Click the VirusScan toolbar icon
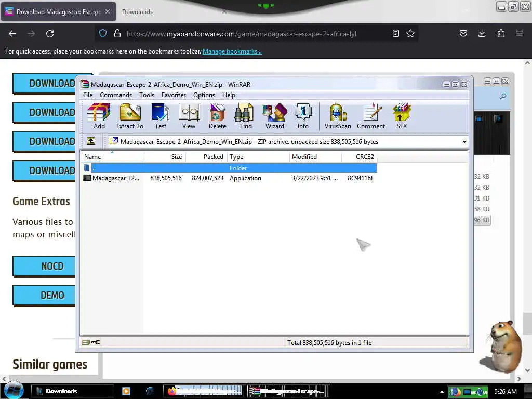The width and height of the screenshot is (532, 399). 338,116
